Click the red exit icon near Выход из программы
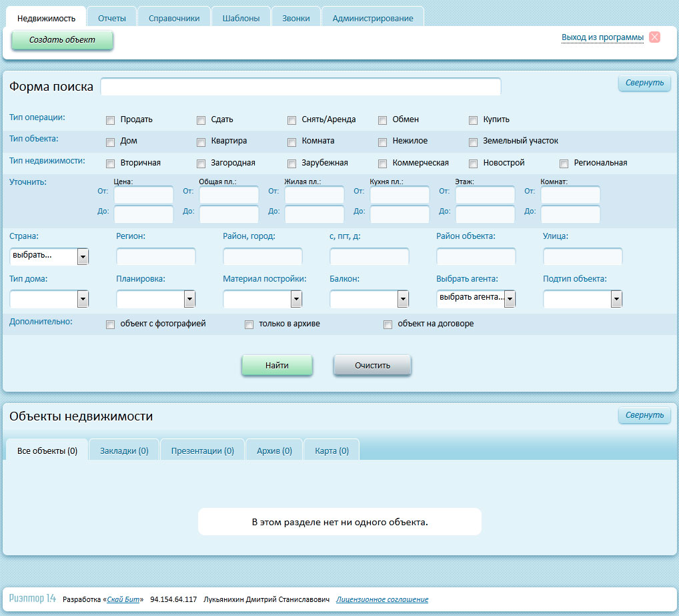This screenshot has width=679, height=616. tap(654, 37)
